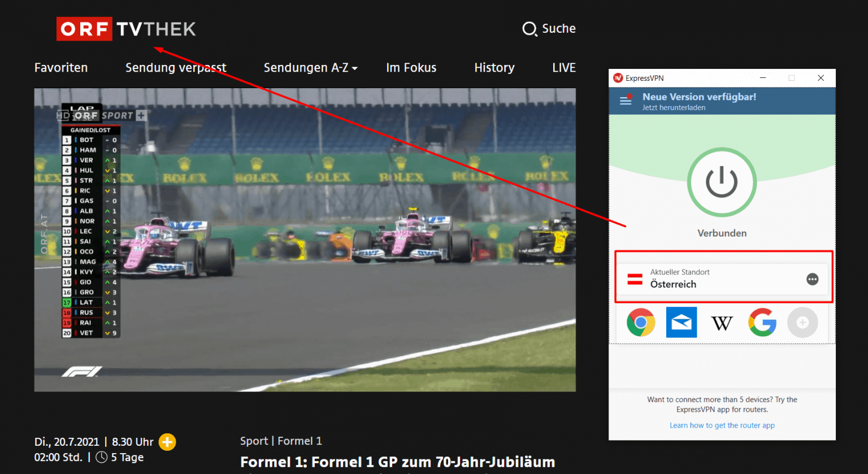Switch to LIVE streams
The image size is (868, 474).
pyautogui.click(x=564, y=68)
